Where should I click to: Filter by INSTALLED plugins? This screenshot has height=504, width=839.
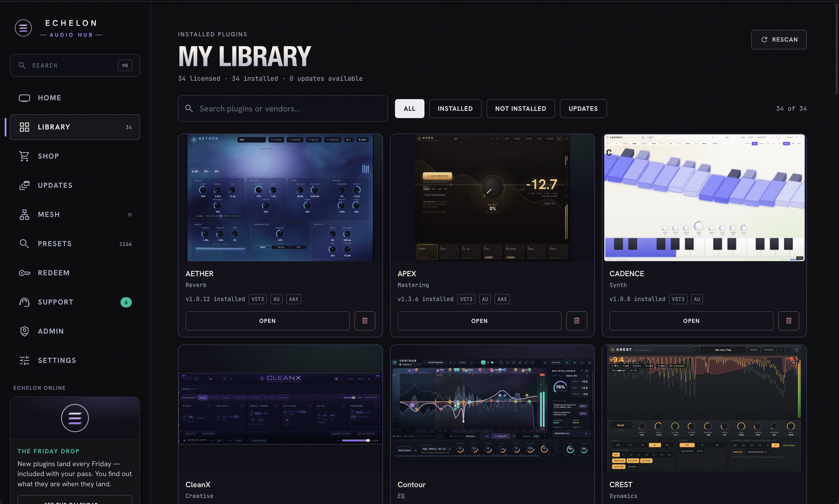pos(455,109)
